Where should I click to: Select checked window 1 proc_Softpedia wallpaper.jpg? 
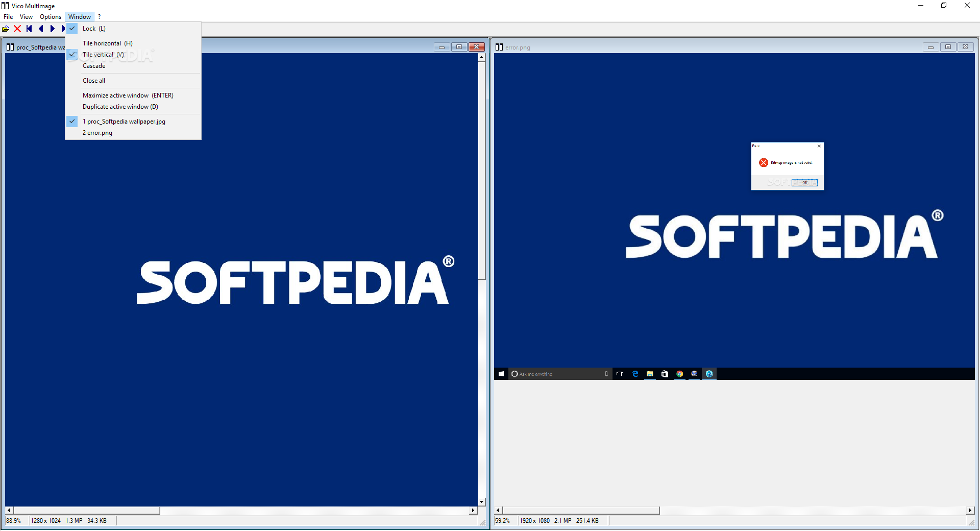(133, 122)
